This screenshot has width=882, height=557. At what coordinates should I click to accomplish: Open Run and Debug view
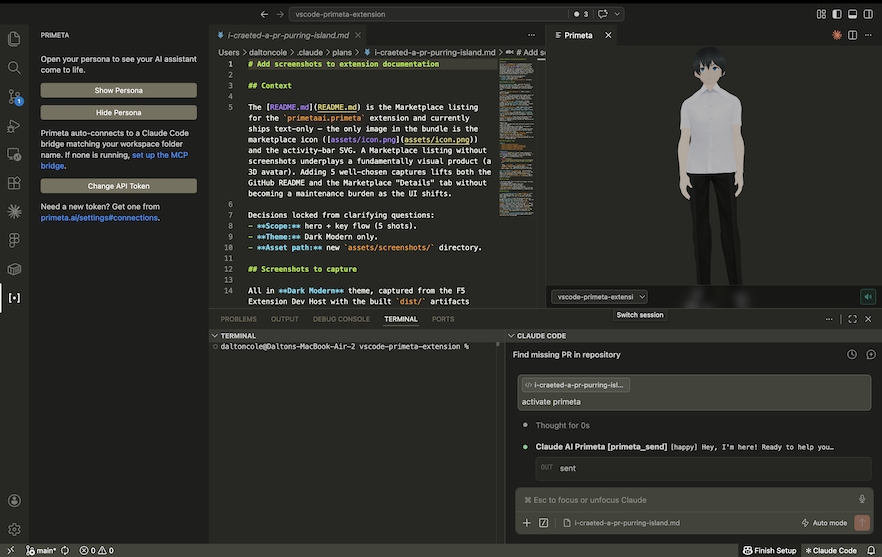pyautogui.click(x=14, y=125)
